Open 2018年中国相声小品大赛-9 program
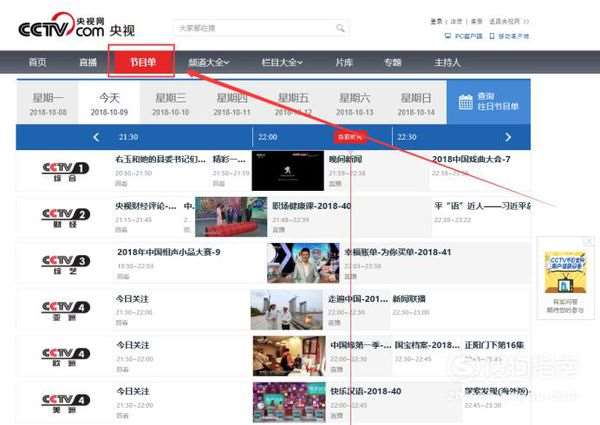Image resolution: width=600 pixels, height=425 pixels. pos(169,252)
